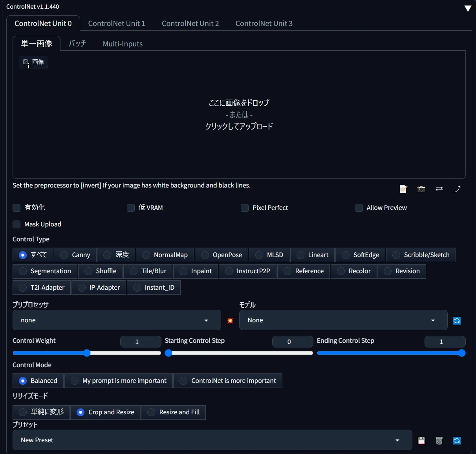Refresh the model list icon

457,321
